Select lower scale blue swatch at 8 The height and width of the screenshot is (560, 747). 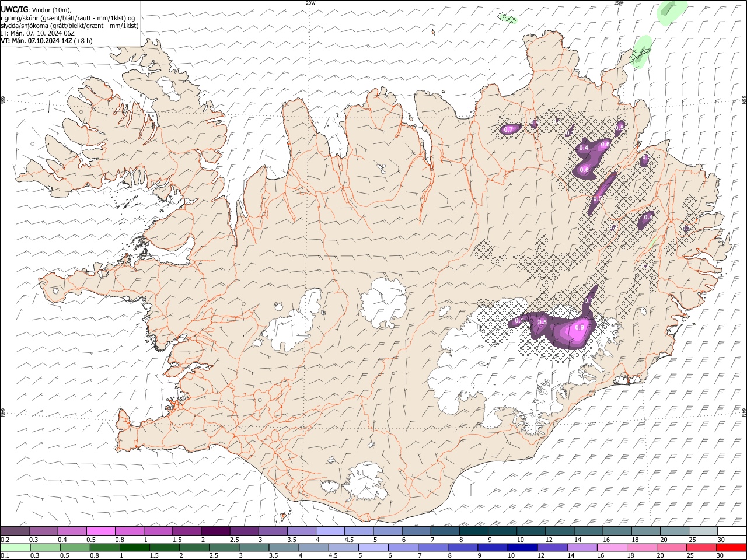(463, 547)
